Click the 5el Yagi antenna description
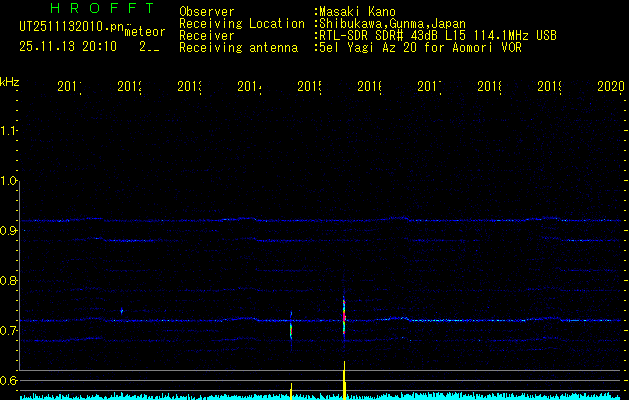This screenshot has height=400, width=629. (420, 47)
